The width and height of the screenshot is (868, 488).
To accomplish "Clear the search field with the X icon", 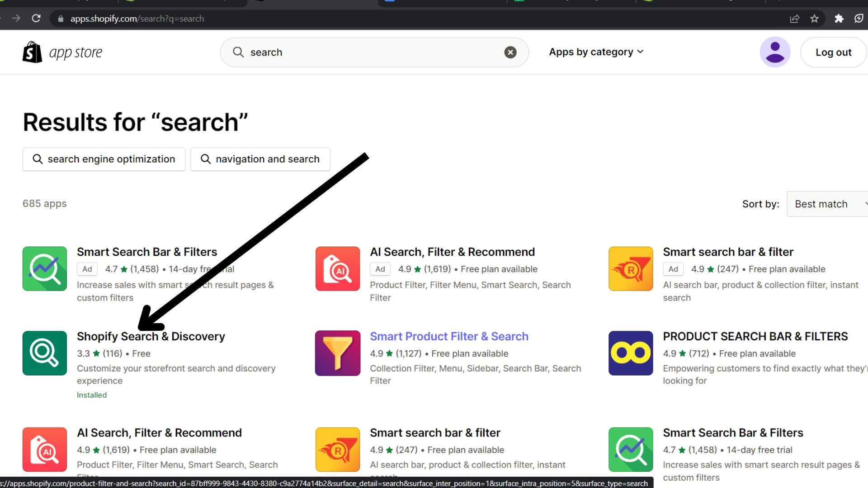I will click(510, 52).
